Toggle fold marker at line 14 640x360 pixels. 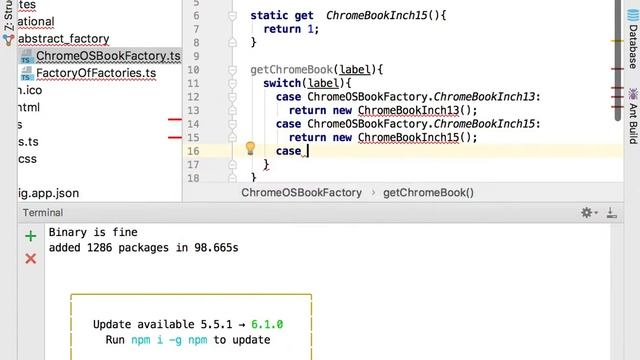(x=232, y=124)
